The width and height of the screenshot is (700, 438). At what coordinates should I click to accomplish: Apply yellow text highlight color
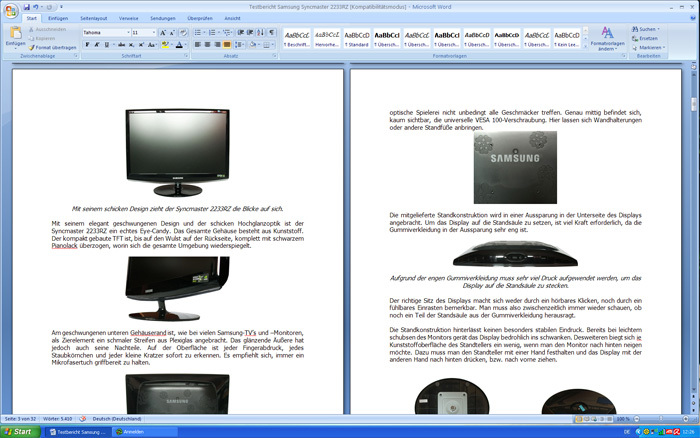click(x=165, y=45)
